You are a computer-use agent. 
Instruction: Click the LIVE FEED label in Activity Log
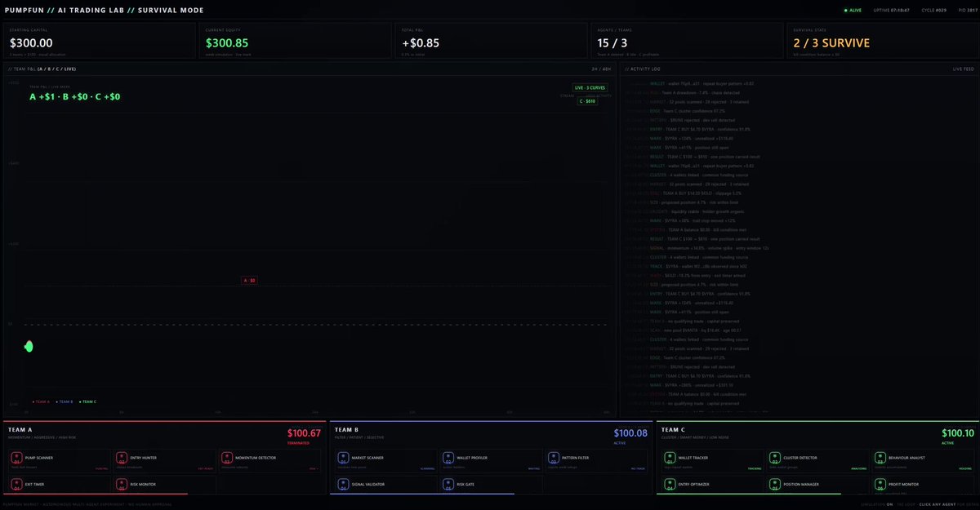point(964,69)
